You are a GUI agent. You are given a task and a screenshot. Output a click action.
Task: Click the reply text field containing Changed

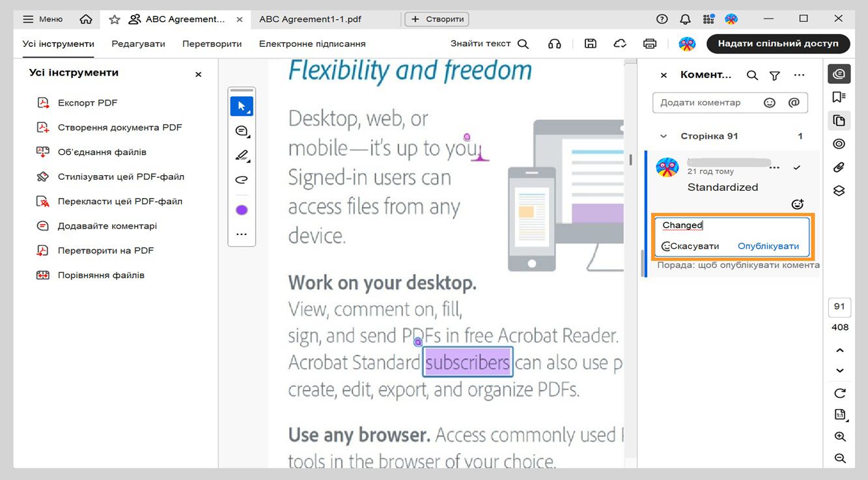[x=732, y=225]
